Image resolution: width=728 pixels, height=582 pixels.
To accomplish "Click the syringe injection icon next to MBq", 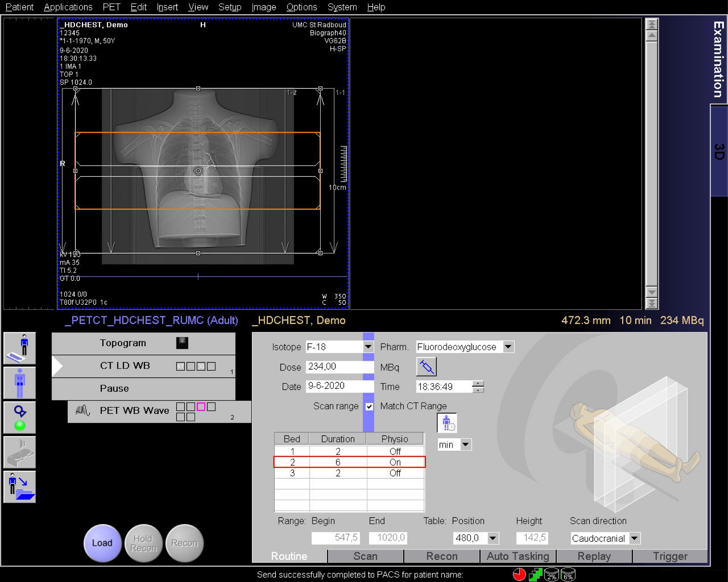I will (426, 367).
